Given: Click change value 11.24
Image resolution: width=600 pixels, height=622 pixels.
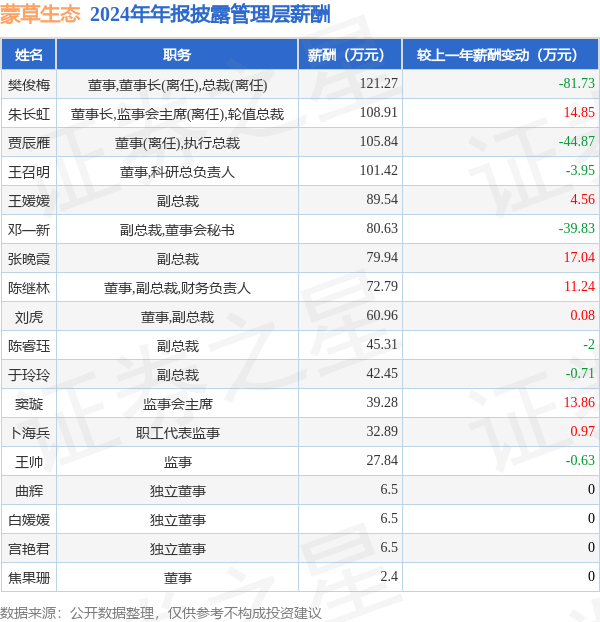Looking at the screenshot, I should [x=579, y=286].
